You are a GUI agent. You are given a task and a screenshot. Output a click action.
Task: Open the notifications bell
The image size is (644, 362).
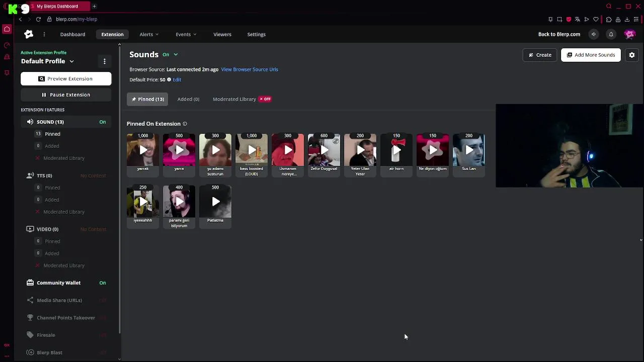(611, 34)
